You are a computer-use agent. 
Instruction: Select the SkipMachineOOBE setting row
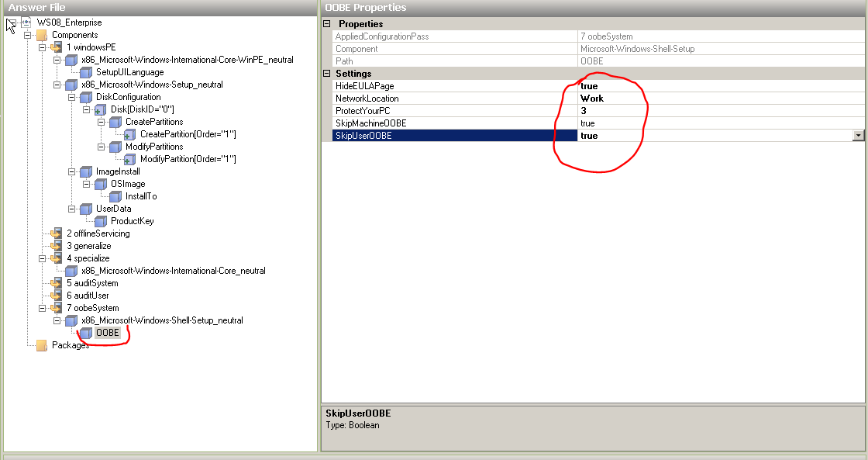(598, 123)
